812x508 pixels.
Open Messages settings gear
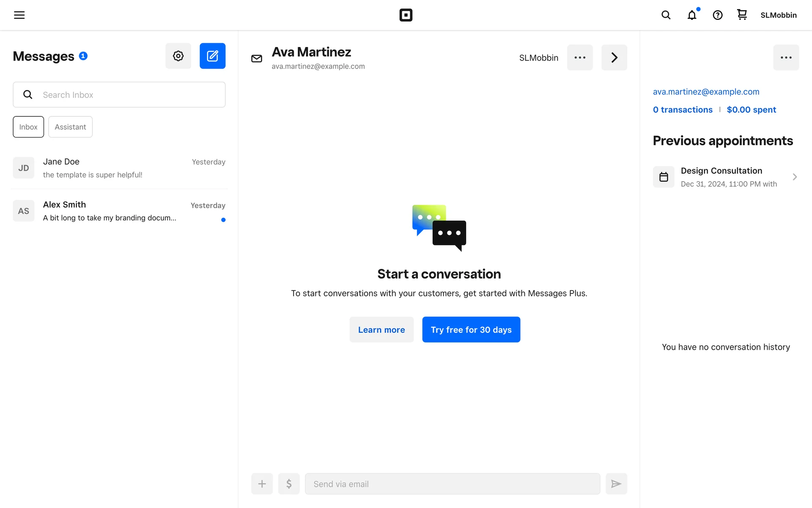point(178,56)
